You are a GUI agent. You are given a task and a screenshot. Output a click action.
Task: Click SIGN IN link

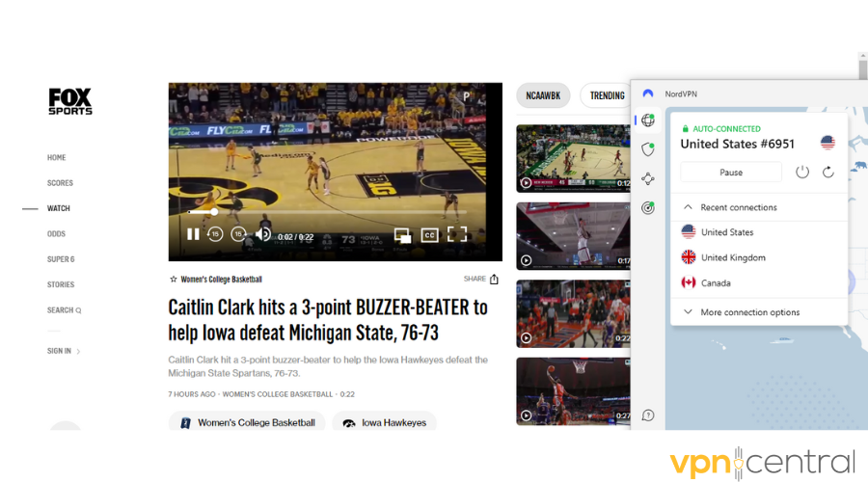pos(64,352)
